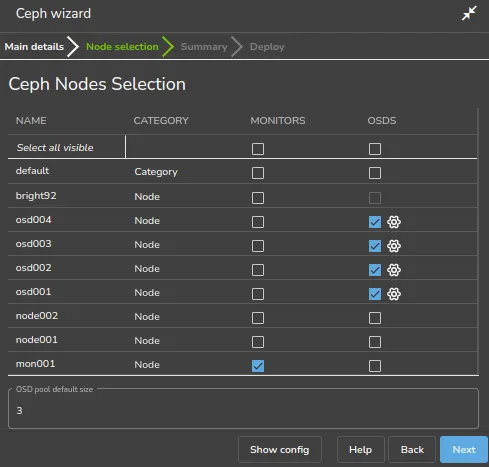The height and width of the screenshot is (467, 489).
Task: Open OSD settings gear for osd003
Action: pyautogui.click(x=394, y=246)
